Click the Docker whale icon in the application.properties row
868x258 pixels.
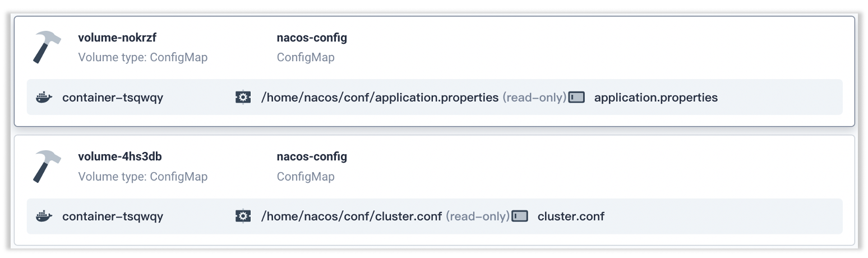coord(44,98)
